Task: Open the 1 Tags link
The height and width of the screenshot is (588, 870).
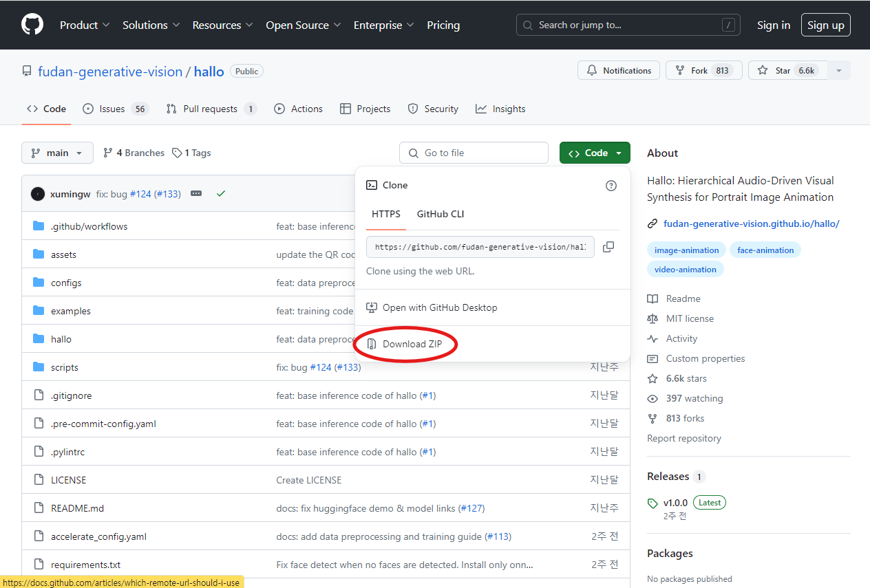Action: coord(191,153)
